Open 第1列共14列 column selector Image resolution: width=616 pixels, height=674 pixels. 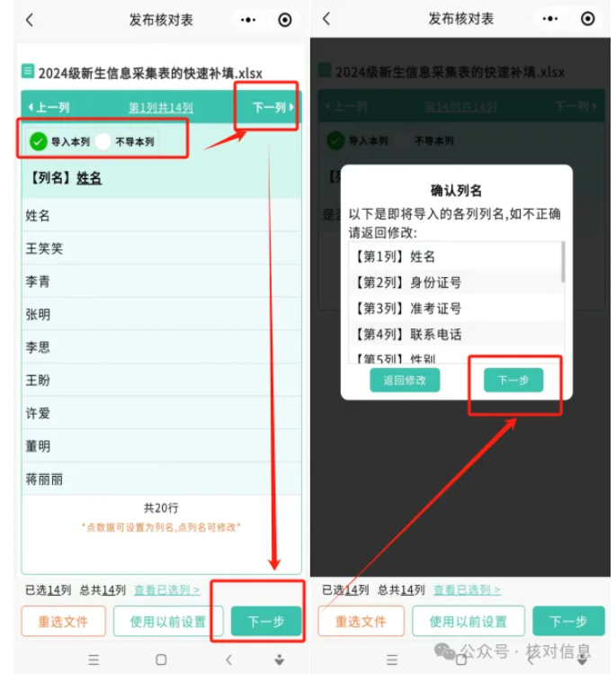coord(161,107)
